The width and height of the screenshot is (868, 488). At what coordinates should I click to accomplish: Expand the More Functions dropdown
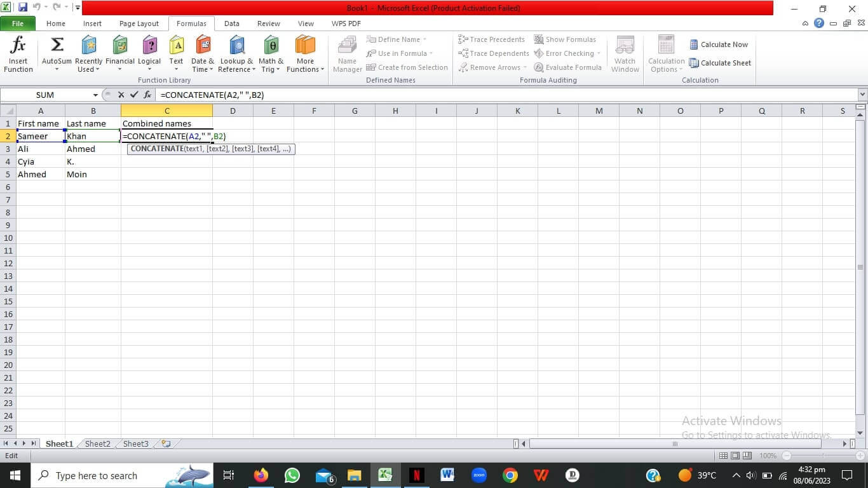(305, 53)
